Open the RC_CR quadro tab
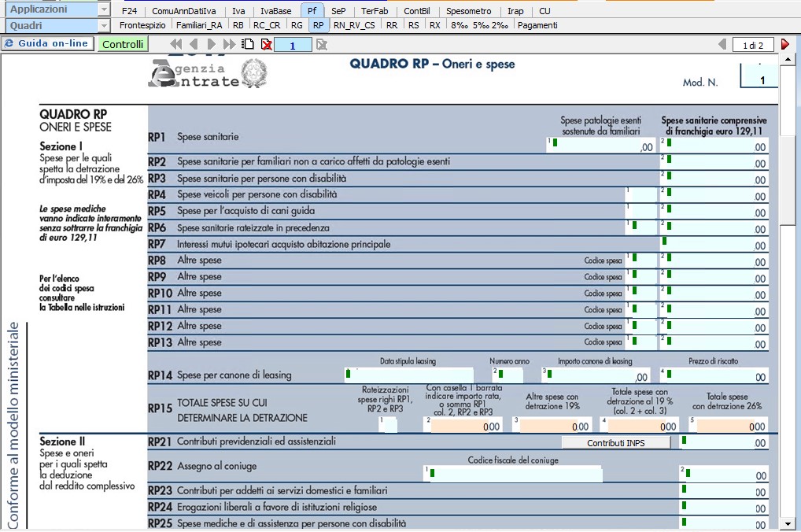 [267, 25]
